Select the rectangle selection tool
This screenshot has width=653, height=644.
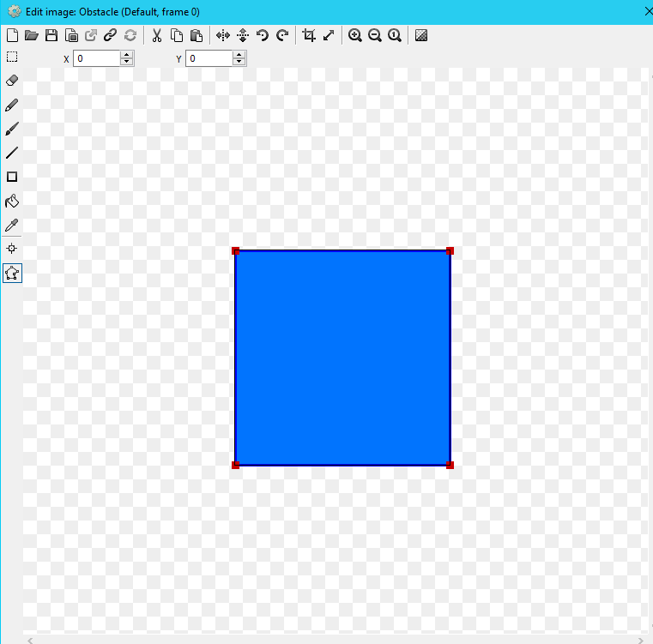tap(12, 57)
